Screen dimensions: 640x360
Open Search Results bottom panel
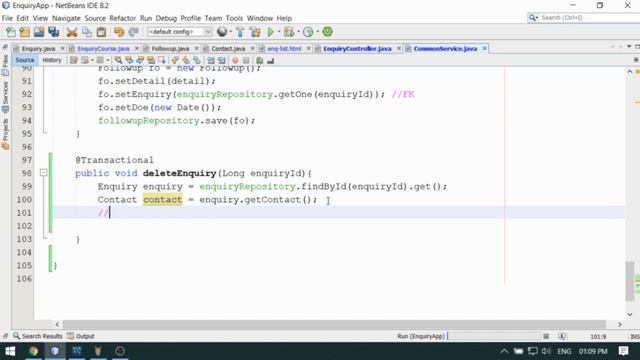(38, 336)
